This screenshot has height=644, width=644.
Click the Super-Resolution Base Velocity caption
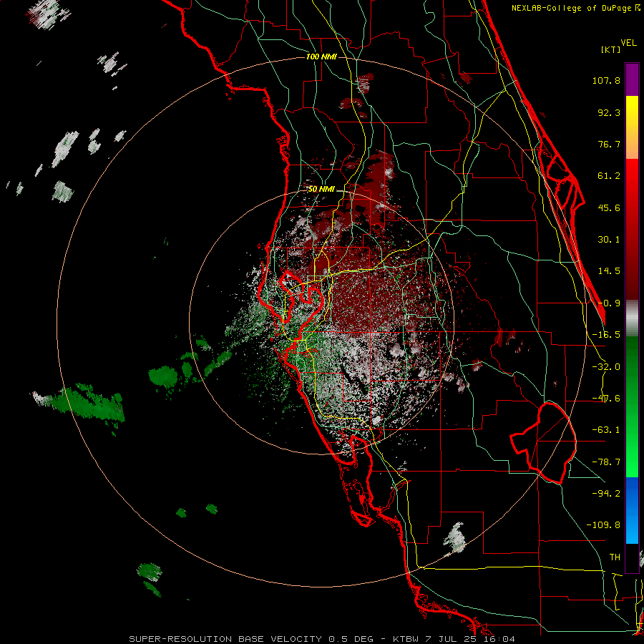point(321,639)
